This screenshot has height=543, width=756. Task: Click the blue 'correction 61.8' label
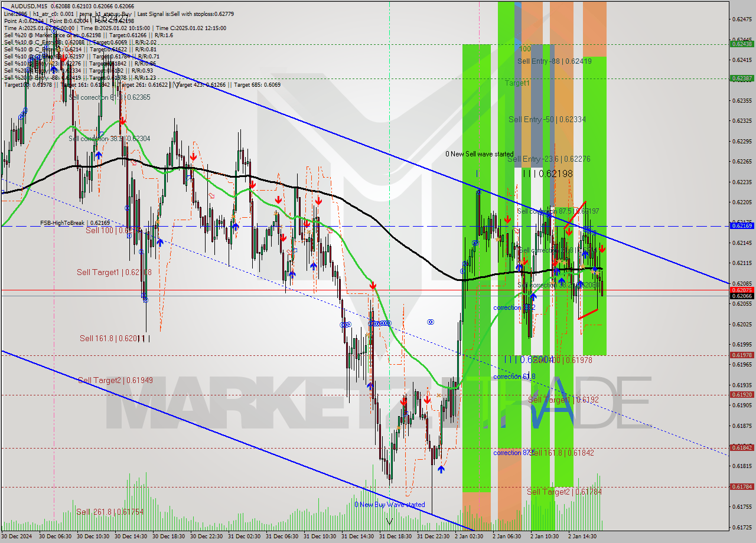click(x=514, y=377)
